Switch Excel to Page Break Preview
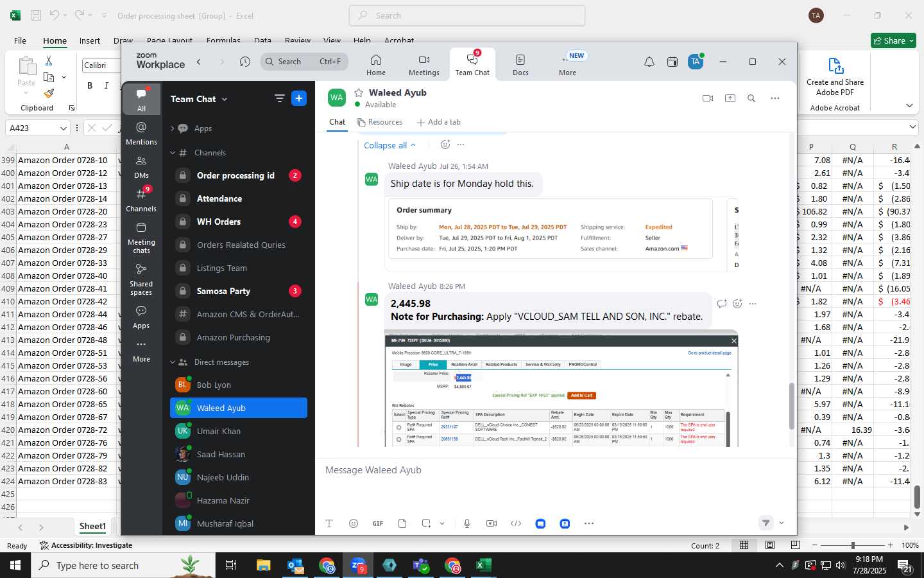 tap(796, 545)
